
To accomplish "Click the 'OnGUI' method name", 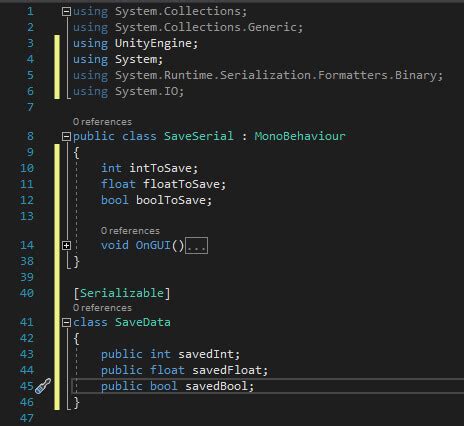I will coord(153,246).
